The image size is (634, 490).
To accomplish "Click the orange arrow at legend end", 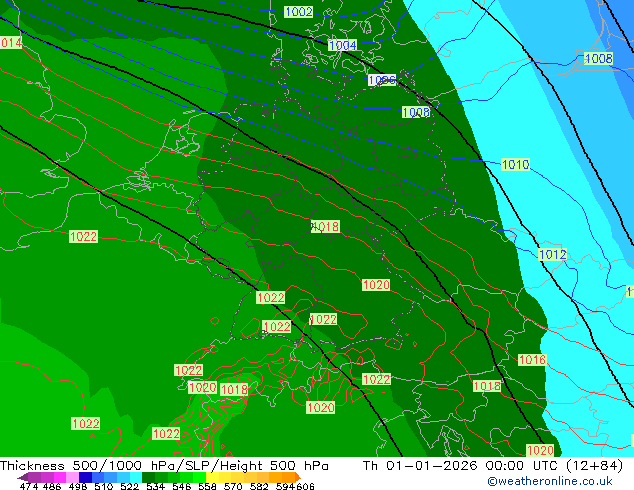I will [x=298, y=477].
